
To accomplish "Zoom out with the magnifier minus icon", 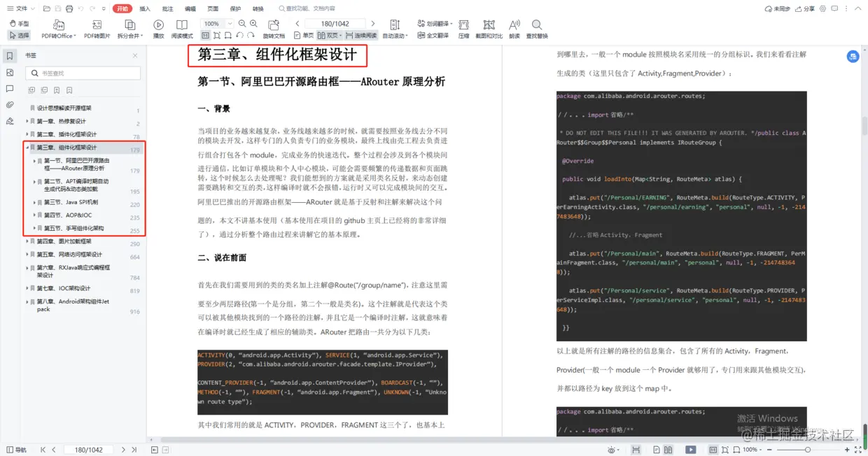I will click(242, 24).
